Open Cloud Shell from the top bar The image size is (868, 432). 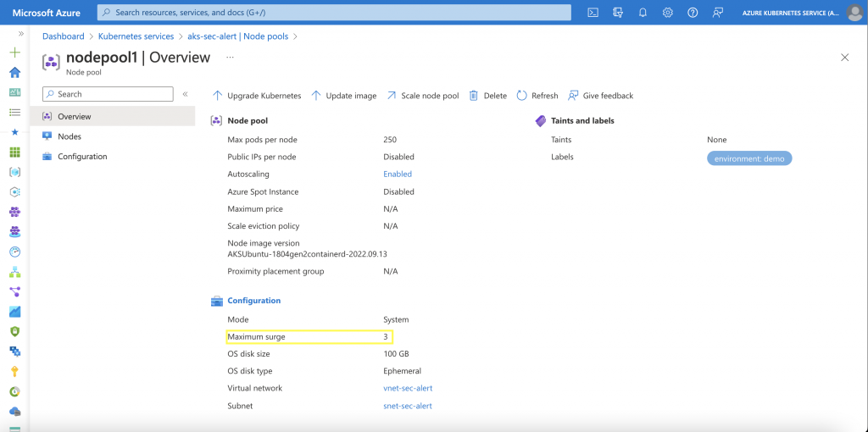pyautogui.click(x=593, y=13)
